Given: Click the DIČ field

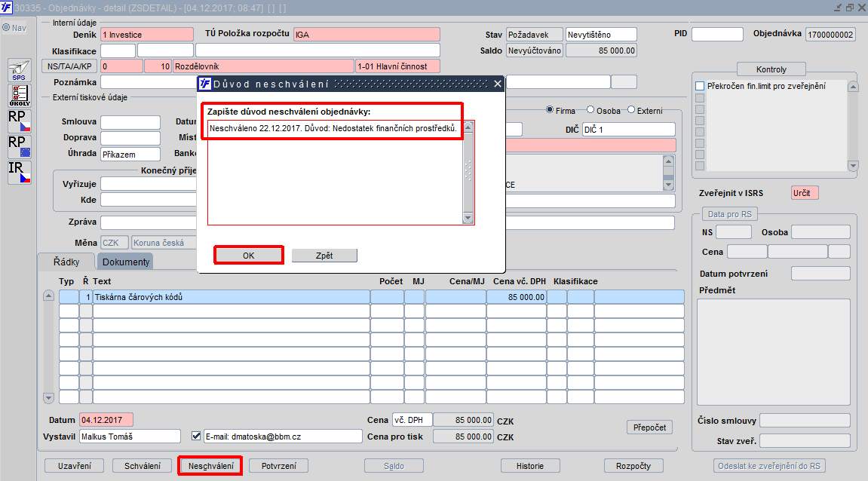Looking at the screenshot, I should coord(629,129).
